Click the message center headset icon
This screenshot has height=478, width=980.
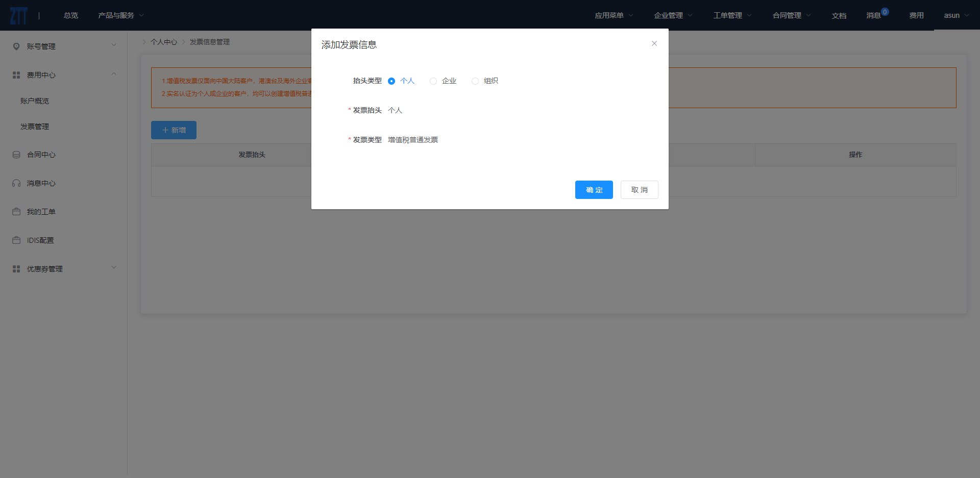[x=16, y=183]
